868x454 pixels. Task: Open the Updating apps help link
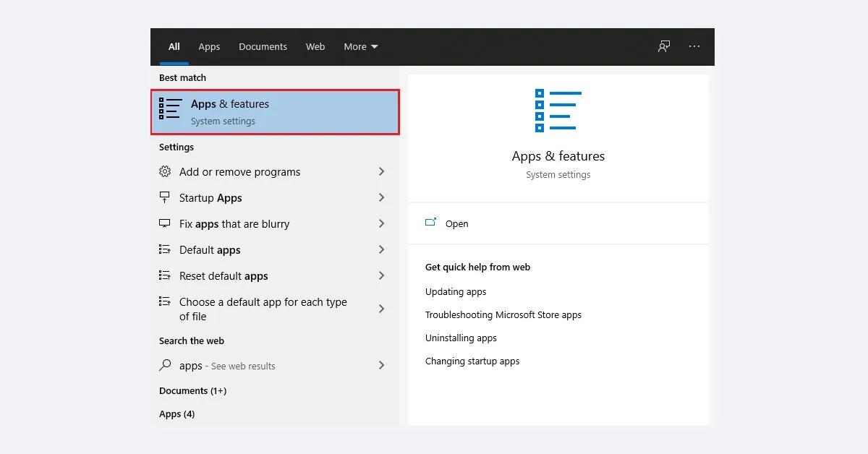[x=456, y=291]
